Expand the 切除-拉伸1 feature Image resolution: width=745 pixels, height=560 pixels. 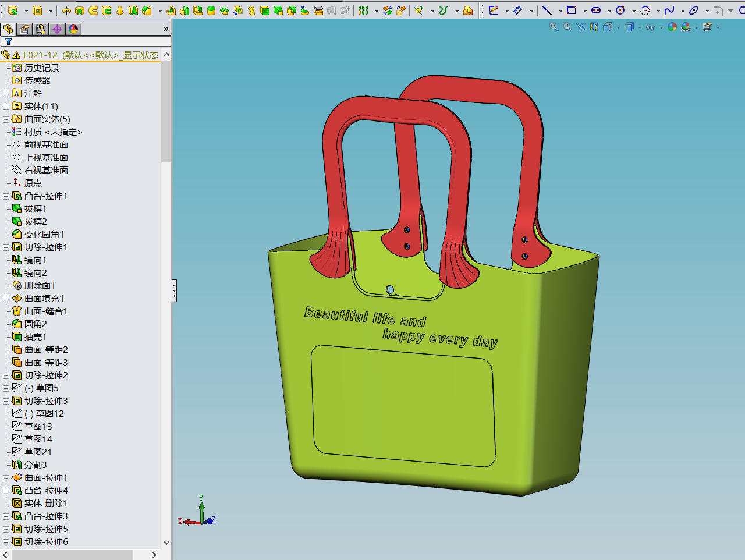click(x=6, y=247)
